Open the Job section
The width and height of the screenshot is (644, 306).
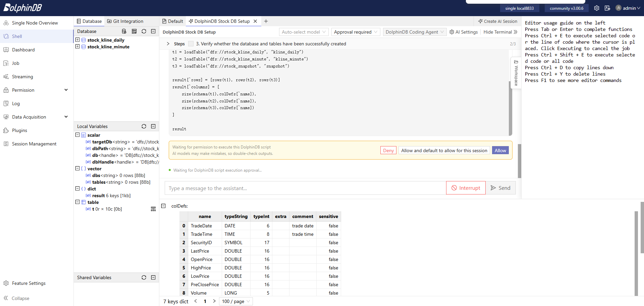coord(15,63)
